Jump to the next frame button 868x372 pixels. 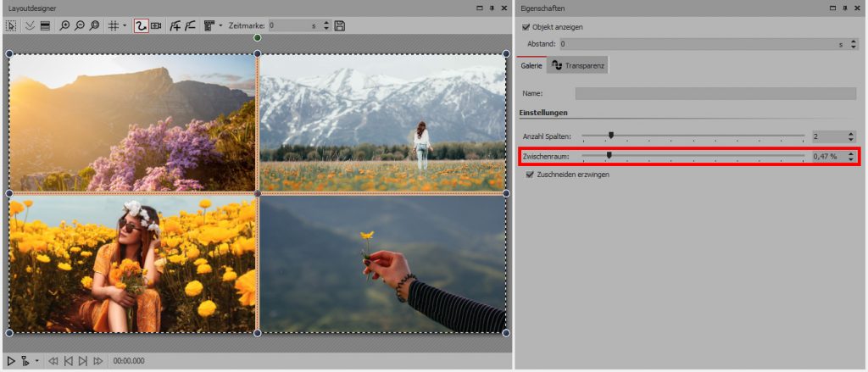[83, 362]
